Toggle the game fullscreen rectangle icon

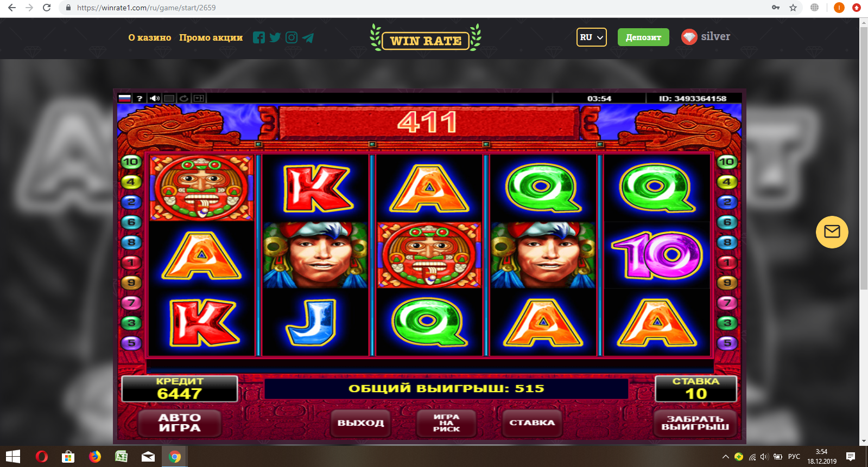tap(169, 98)
